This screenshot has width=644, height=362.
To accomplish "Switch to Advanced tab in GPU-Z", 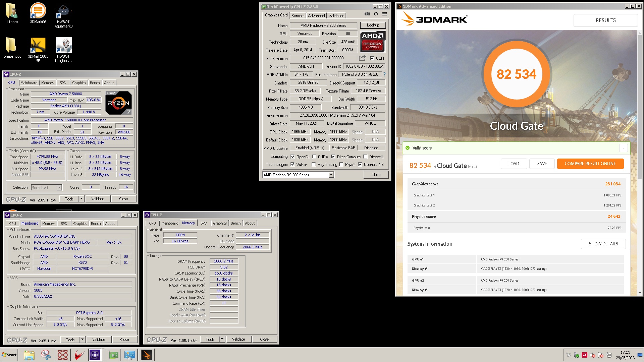I will [316, 16].
